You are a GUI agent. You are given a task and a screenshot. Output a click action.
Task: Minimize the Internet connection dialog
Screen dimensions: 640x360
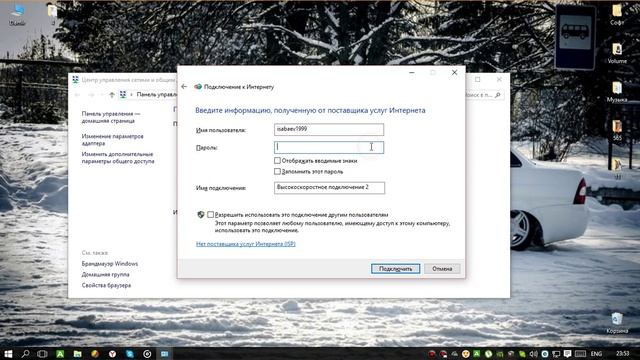412,72
